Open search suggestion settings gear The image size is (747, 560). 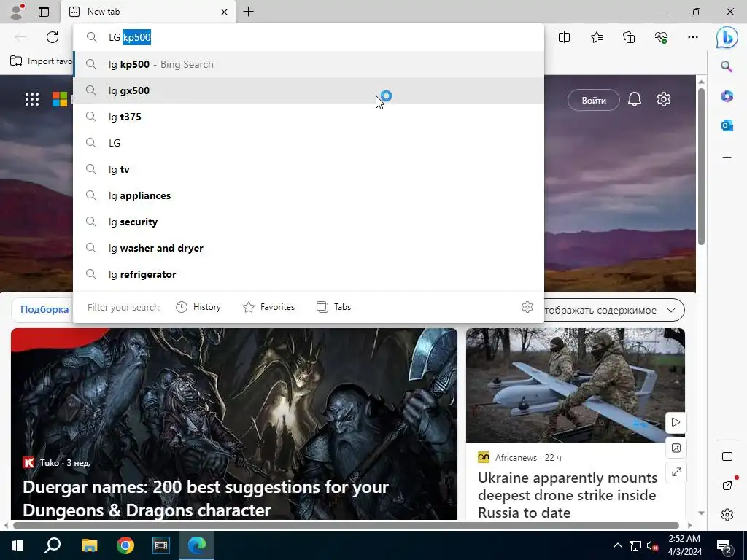[527, 307]
